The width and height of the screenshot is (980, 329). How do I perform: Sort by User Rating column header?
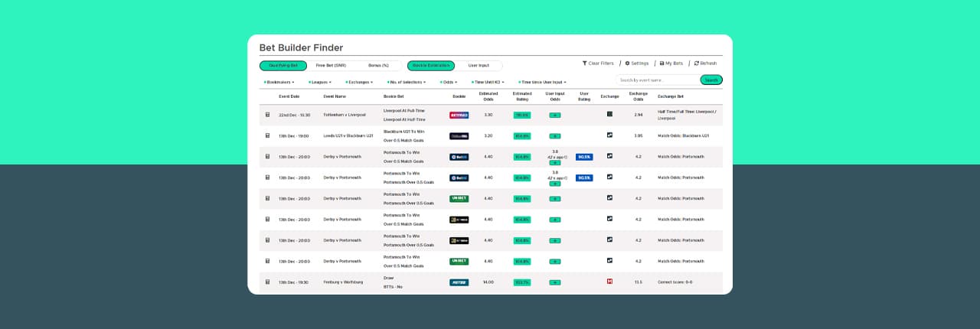click(584, 96)
